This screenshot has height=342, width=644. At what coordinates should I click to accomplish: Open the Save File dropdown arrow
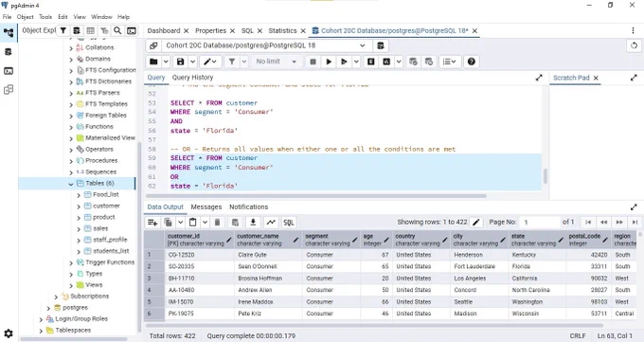[x=192, y=62]
